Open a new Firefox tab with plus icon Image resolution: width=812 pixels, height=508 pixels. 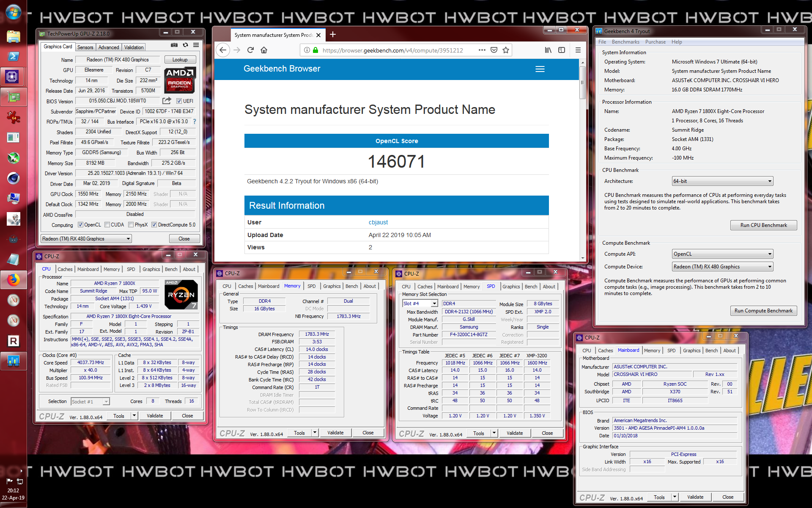coord(333,35)
